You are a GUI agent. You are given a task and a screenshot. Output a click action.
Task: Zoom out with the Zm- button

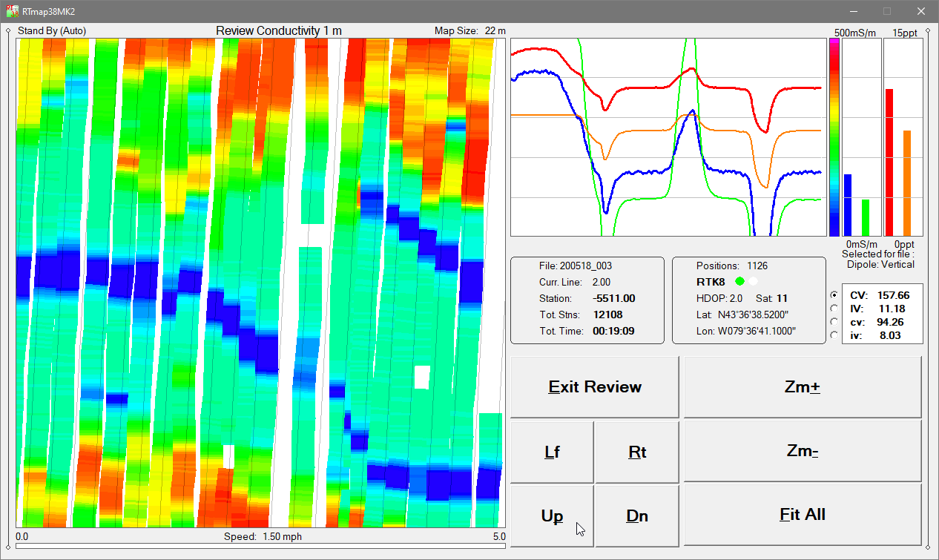803,451
